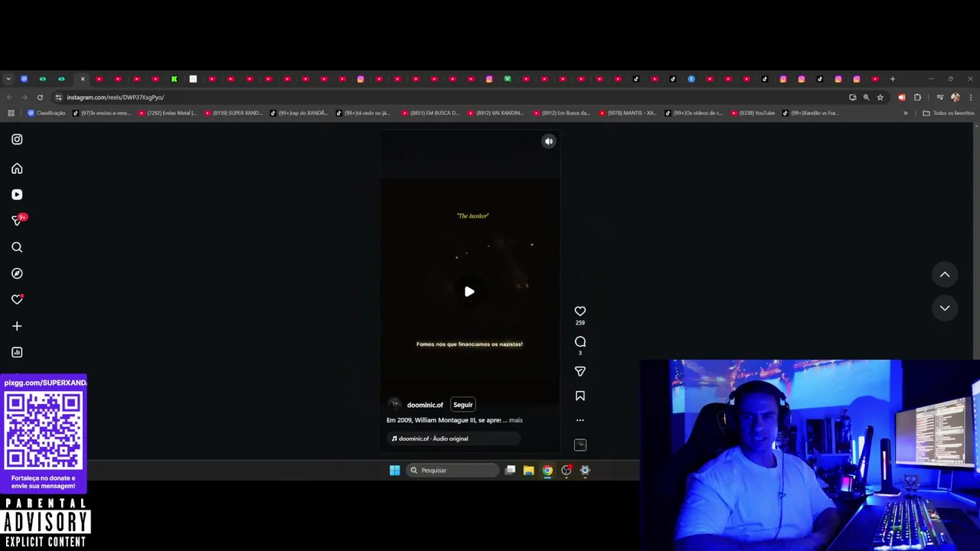Open direct messages with the notification badge
980x551 pixels.
17,220
